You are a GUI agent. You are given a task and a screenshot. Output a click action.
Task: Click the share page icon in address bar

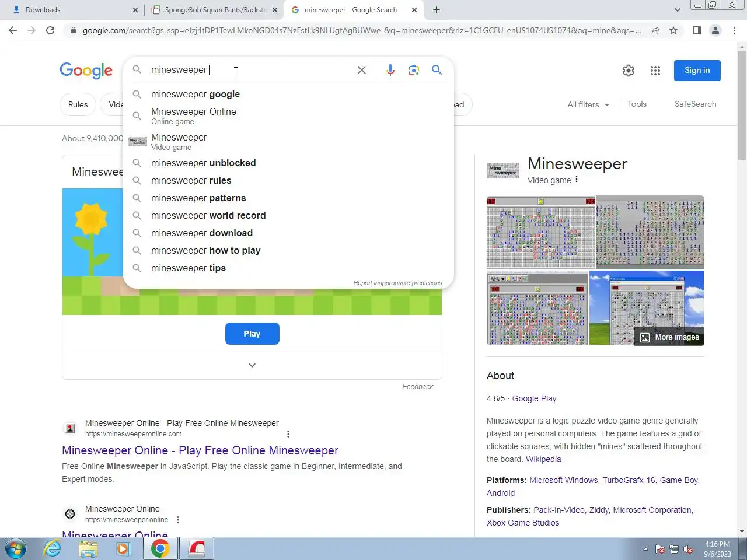(x=655, y=30)
